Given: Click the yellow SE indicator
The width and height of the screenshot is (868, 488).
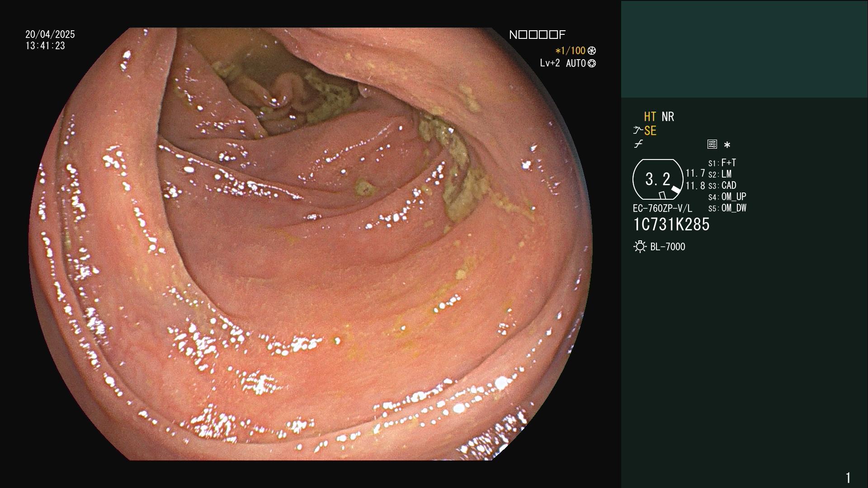Looking at the screenshot, I should click(650, 131).
